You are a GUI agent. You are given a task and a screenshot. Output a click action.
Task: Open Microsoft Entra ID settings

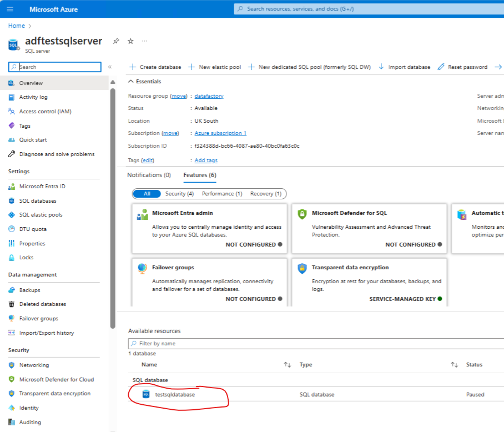pyautogui.click(x=42, y=187)
